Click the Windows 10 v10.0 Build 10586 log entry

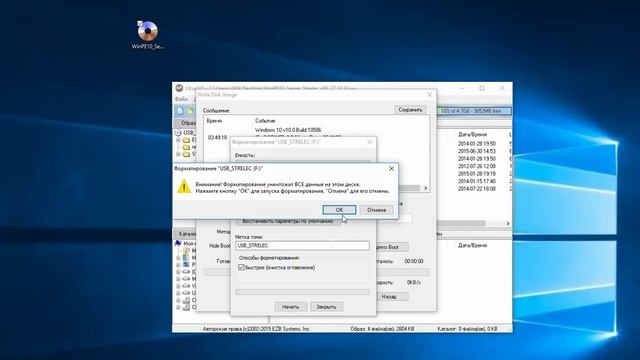[288, 130]
